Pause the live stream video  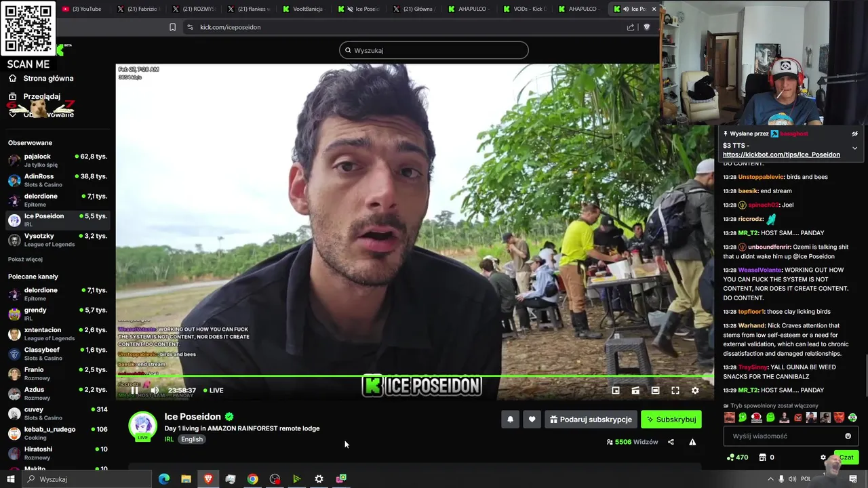(134, 390)
